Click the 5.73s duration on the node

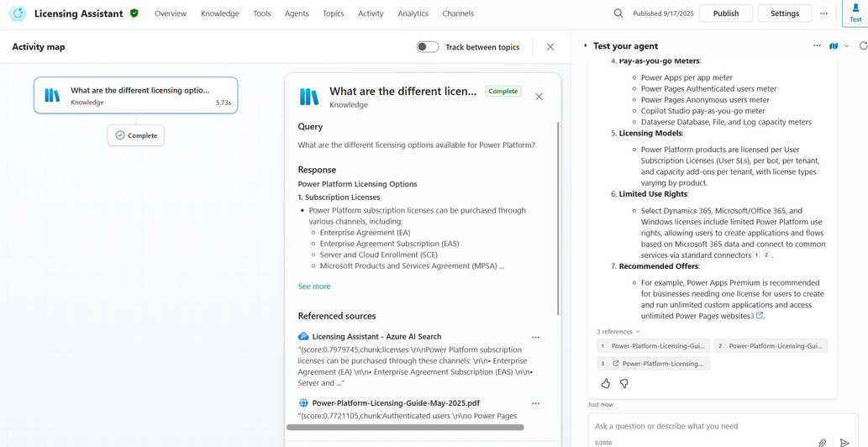pyautogui.click(x=224, y=103)
